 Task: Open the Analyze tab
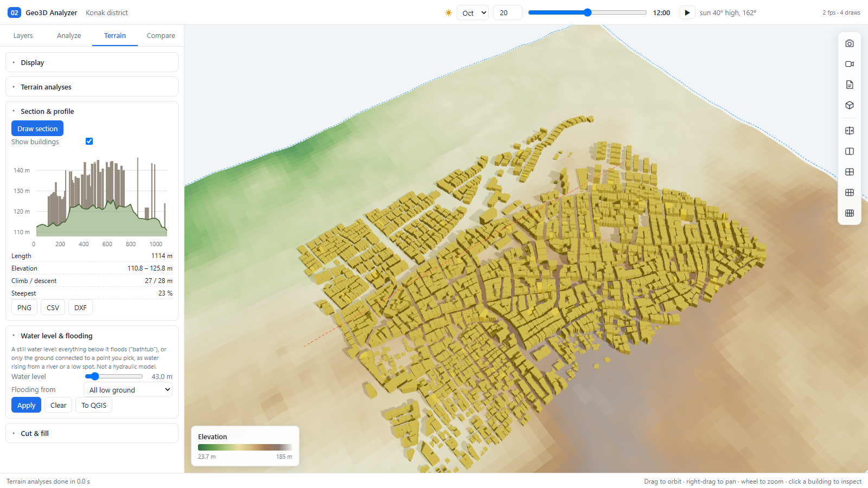(x=69, y=36)
